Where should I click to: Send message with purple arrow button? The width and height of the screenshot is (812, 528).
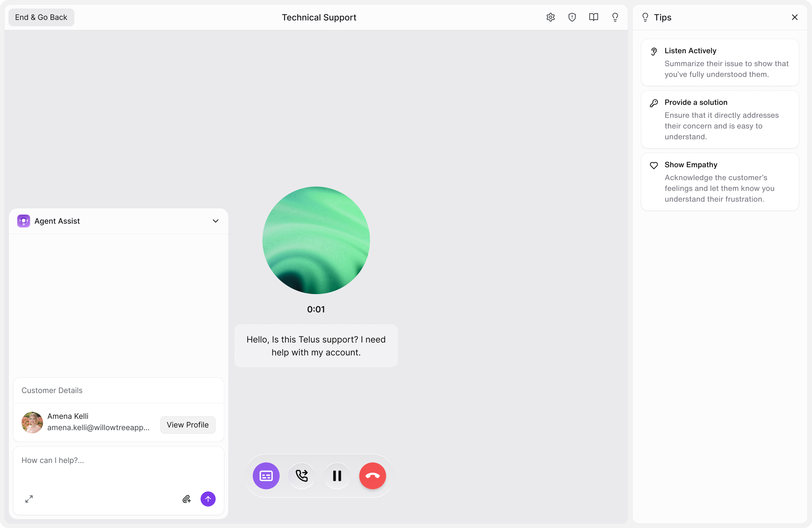[x=208, y=499]
